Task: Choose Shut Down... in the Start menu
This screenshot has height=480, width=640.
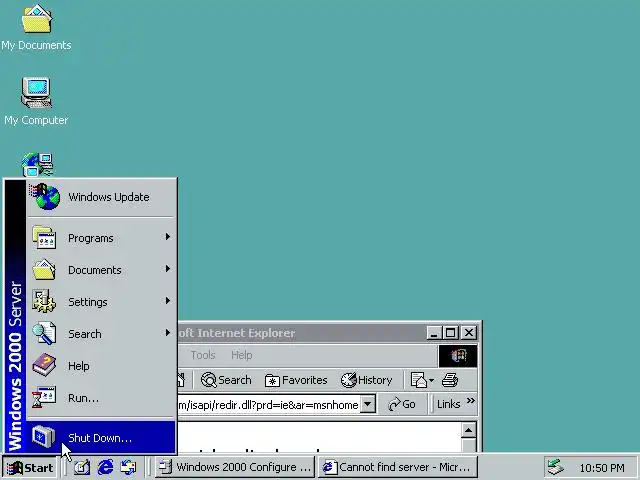Action: click(102, 437)
